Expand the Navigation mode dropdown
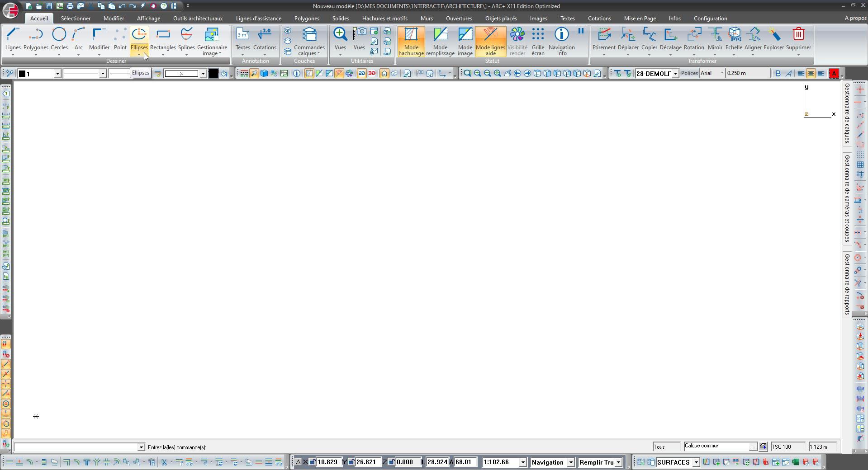Viewport: 868px width, 470px height. click(x=571, y=462)
